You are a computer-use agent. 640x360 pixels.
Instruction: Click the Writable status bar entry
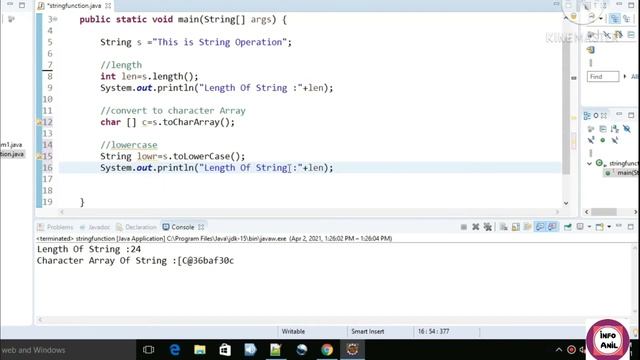coord(293,331)
